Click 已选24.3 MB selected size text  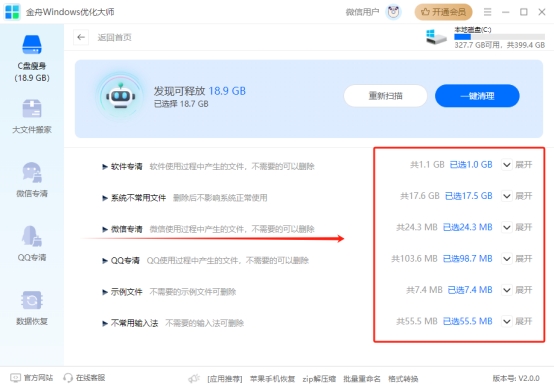pyautogui.click(x=467, y=227)
